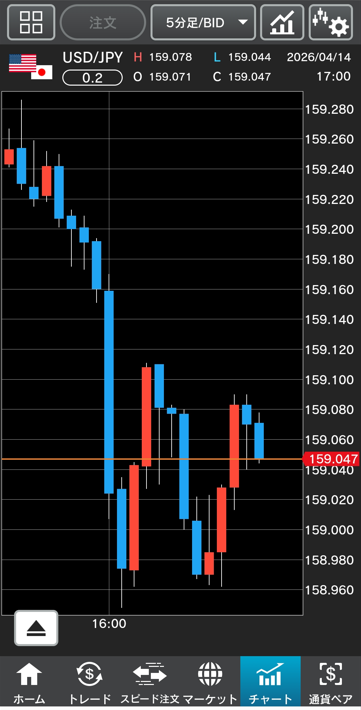
Task: Open chart settings with gear icon
Action: (x=331, y=23)
